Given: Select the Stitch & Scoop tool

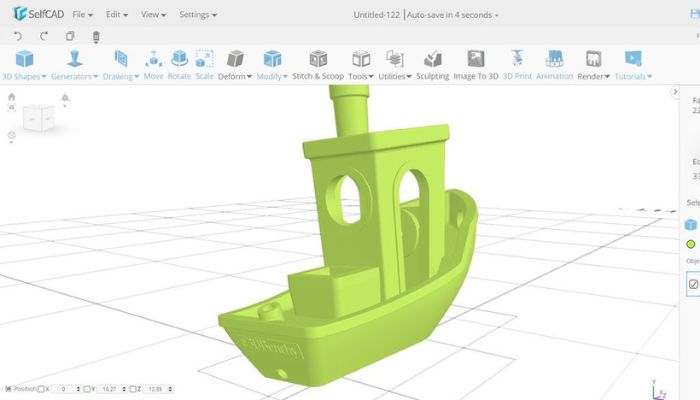Looking at the screenshot, I should click(318, 65).
